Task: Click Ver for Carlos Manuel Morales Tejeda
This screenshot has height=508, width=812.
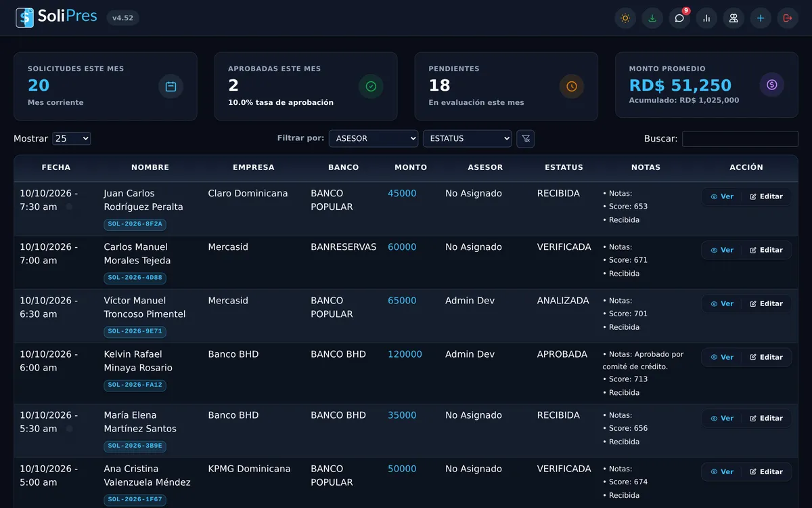Action: [722, 250]
